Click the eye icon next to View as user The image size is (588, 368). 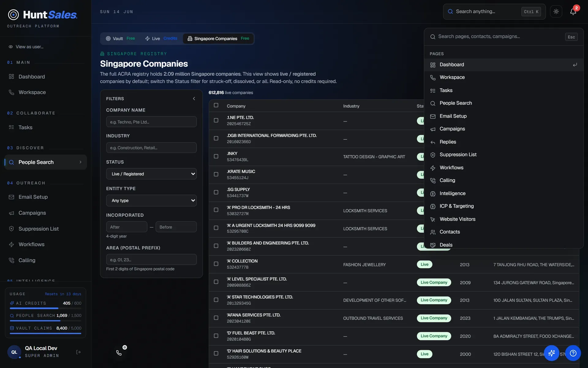11,47
